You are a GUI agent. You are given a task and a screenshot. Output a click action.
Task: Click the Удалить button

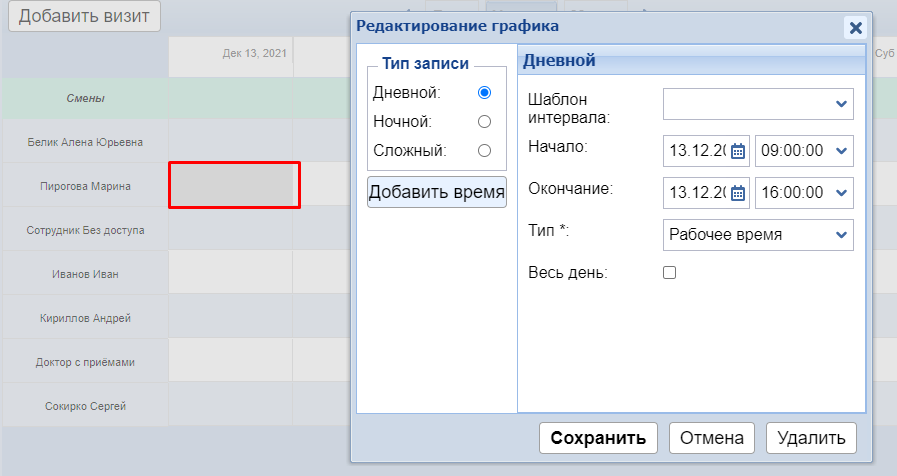click(x=811, y=438)
